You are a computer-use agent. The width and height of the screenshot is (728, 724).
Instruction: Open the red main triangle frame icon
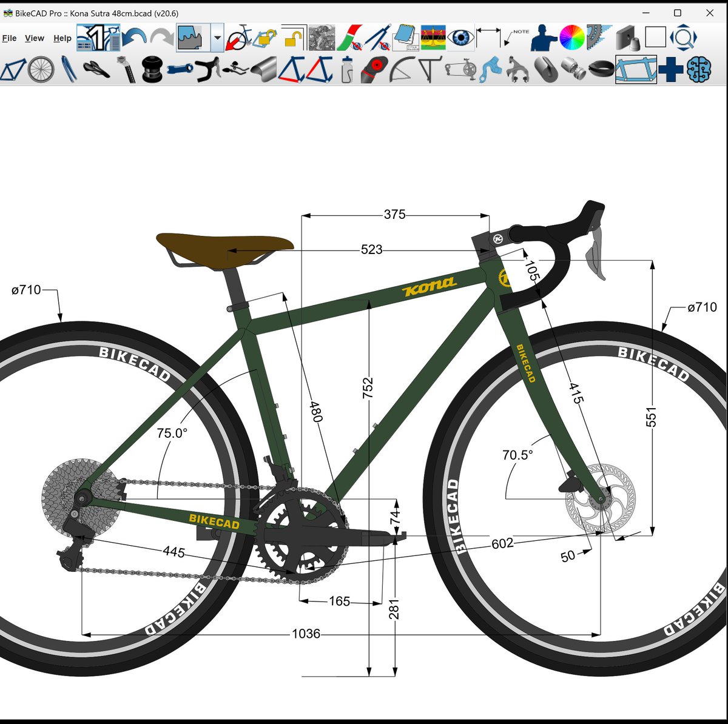pyautogui.click(x=319, y=69)
